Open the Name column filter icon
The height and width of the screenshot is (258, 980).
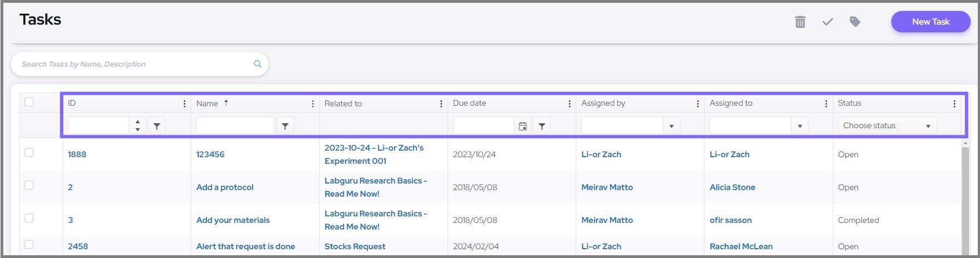pos(285,126)
